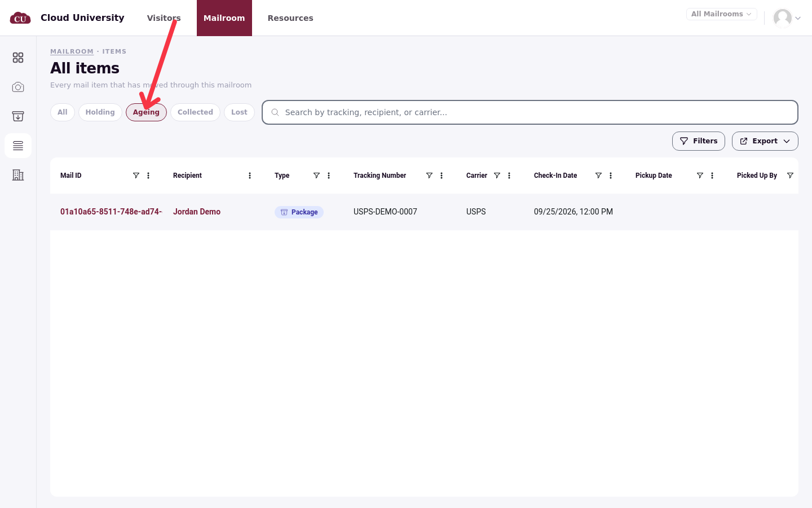This screenshot has width=812, height=508.
Task: Open the package check-in box icon in sidebar
Action: click(x=18, y=116)
